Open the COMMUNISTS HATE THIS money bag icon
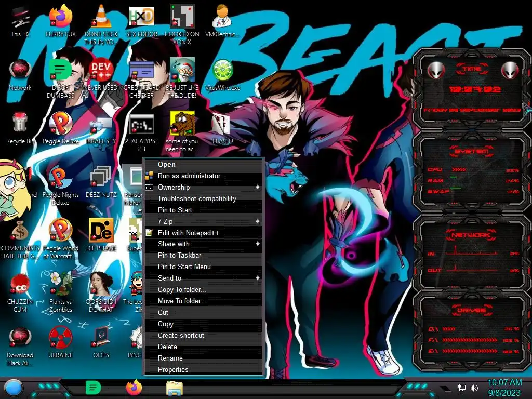 (20, 240)
